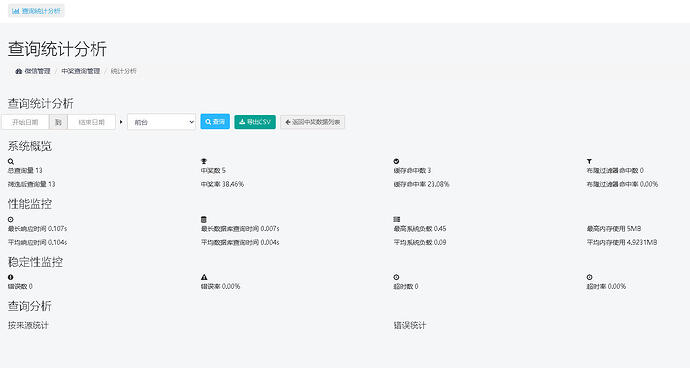Click the home icon in breadcrumb
The height and width of the screenshot is (368, 690).
(18, 71)
